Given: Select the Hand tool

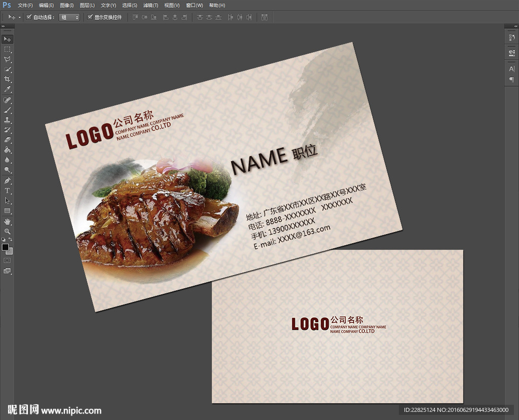Looking at the screenshot, I should 7,221.
